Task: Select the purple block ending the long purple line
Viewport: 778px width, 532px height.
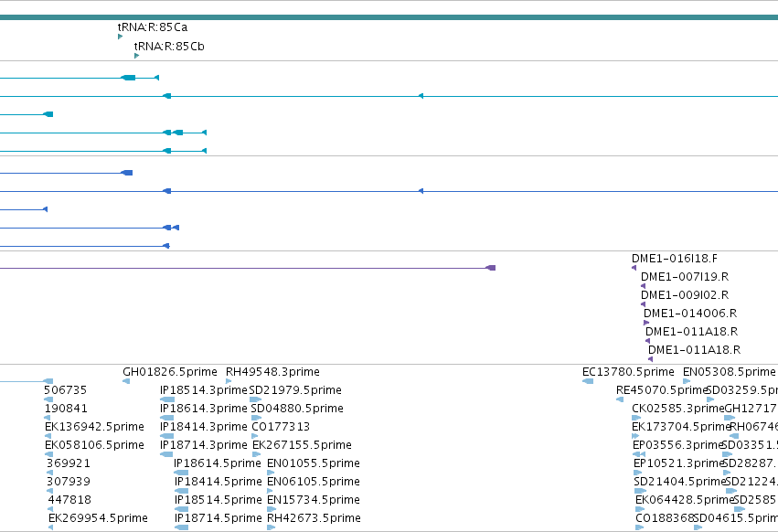Action: click(491, 268)
